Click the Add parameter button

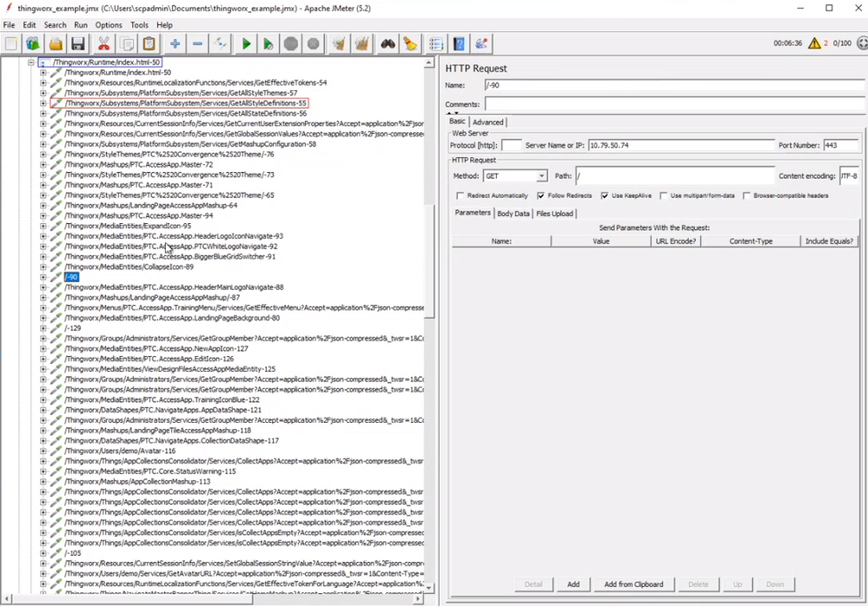coord(573,584)
